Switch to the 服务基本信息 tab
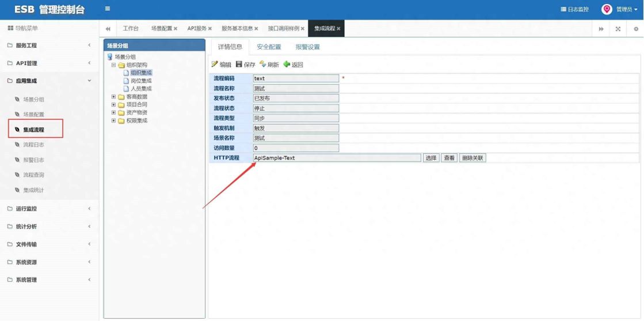Viewport: 644px width, 321px height. click(x=237, y=28)
